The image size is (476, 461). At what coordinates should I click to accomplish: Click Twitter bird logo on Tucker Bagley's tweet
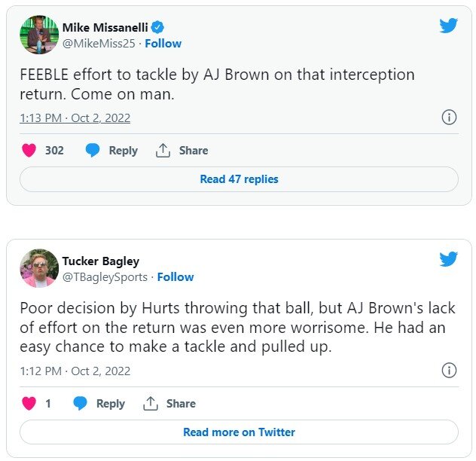449,260
